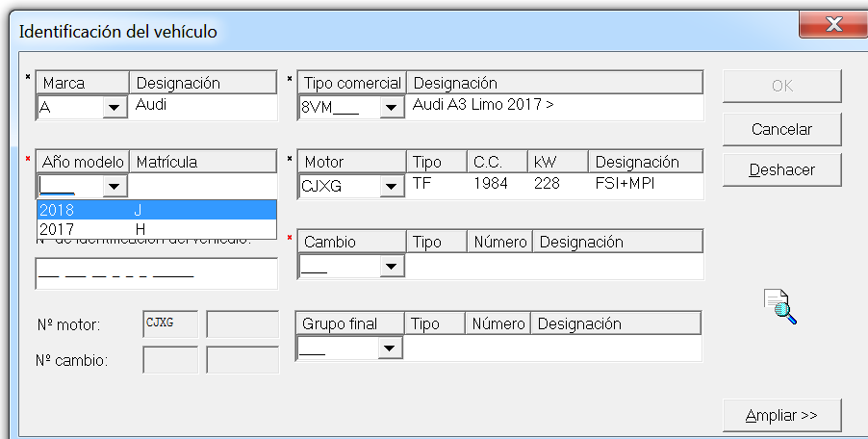Expand the Grupo final dropdown arrow
Screen dimensions: 868x439
coord(389,349)
